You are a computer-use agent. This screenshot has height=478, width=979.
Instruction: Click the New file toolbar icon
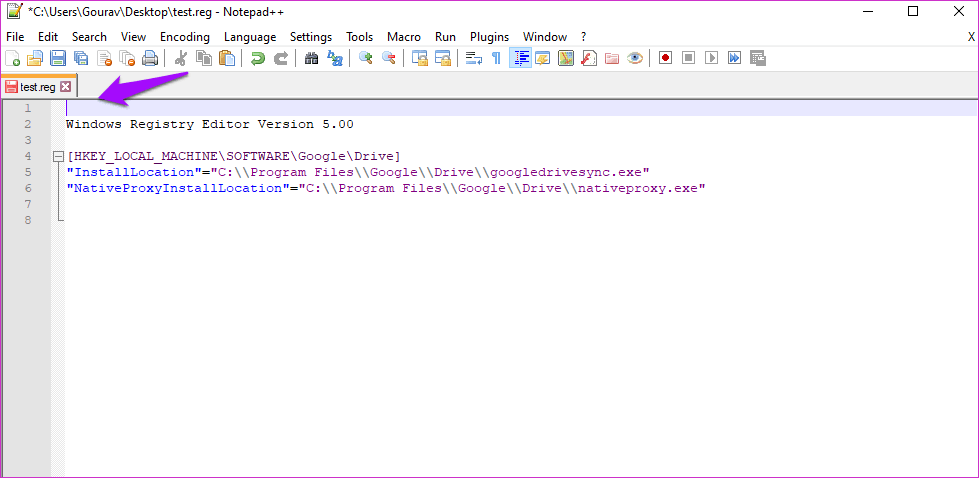[x=13, y=58]
